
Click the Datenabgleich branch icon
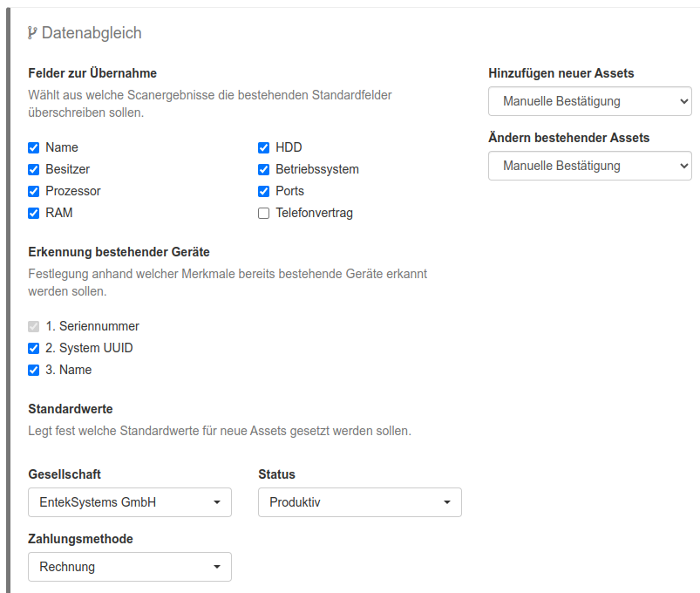pos(33,33)
